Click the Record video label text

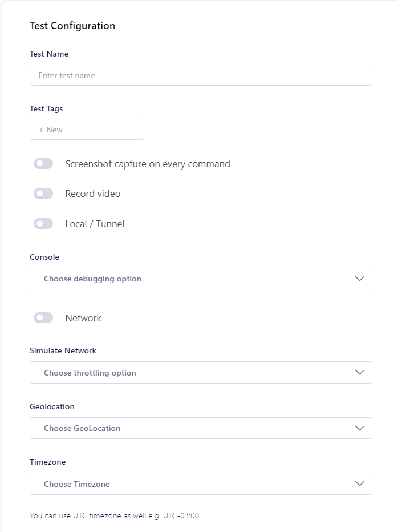[92, 193]
